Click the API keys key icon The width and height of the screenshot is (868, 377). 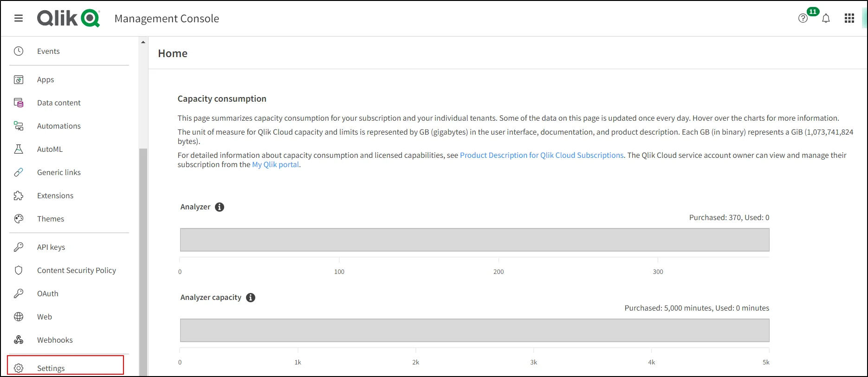[x=19, y=247]
